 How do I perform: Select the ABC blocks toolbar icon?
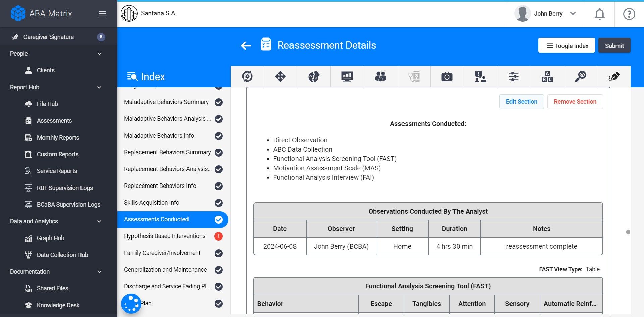pyautogui.click(x=547, y=76)
